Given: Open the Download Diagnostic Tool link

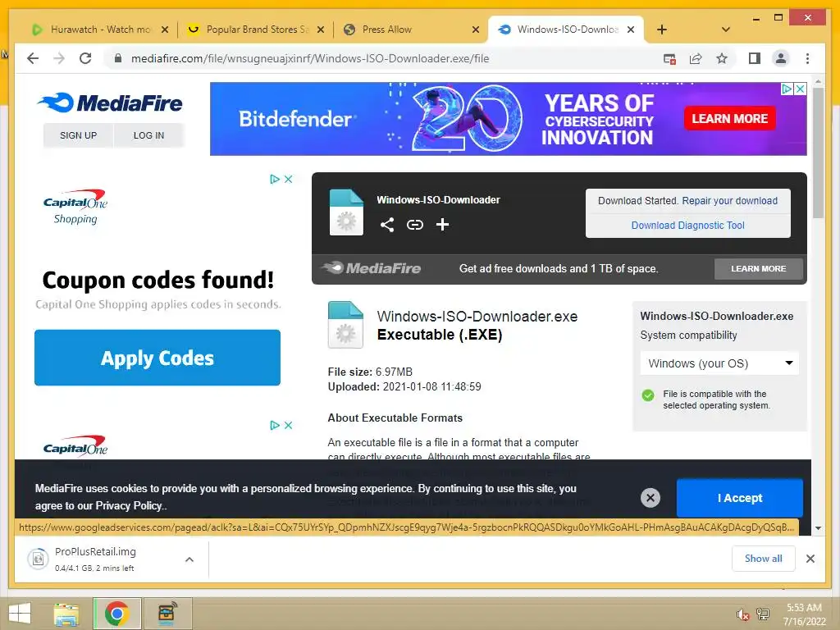Looking at the screenshot, I should tap(687, 226).
